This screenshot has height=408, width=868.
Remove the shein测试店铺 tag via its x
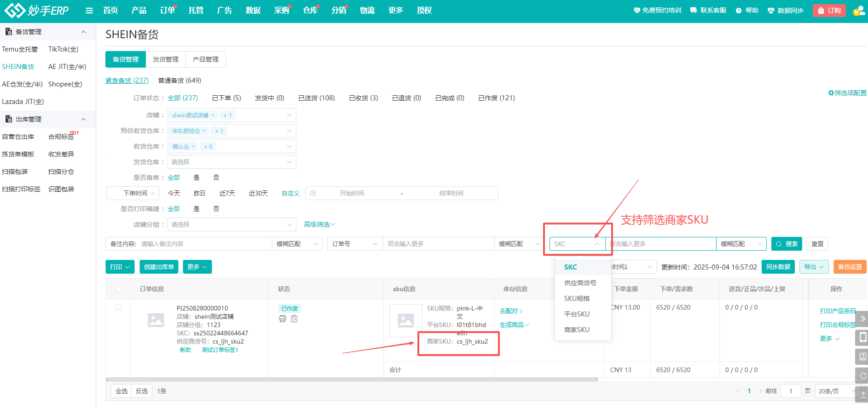point(213,115)
